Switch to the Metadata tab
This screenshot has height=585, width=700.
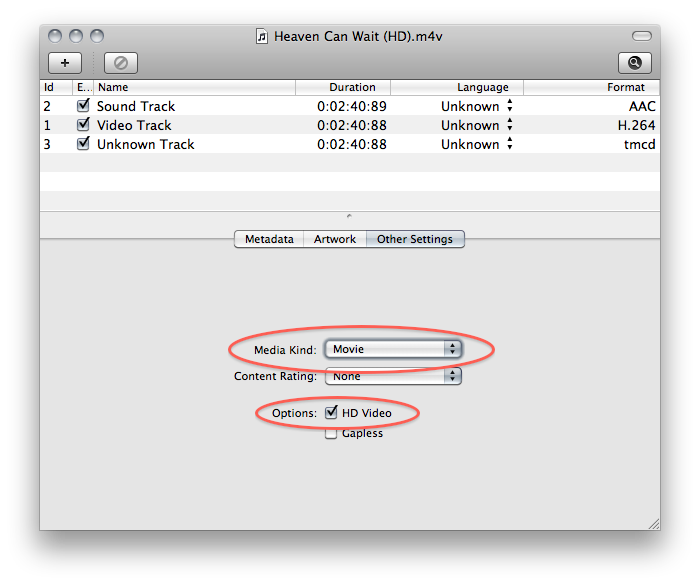tap(269, 239)
